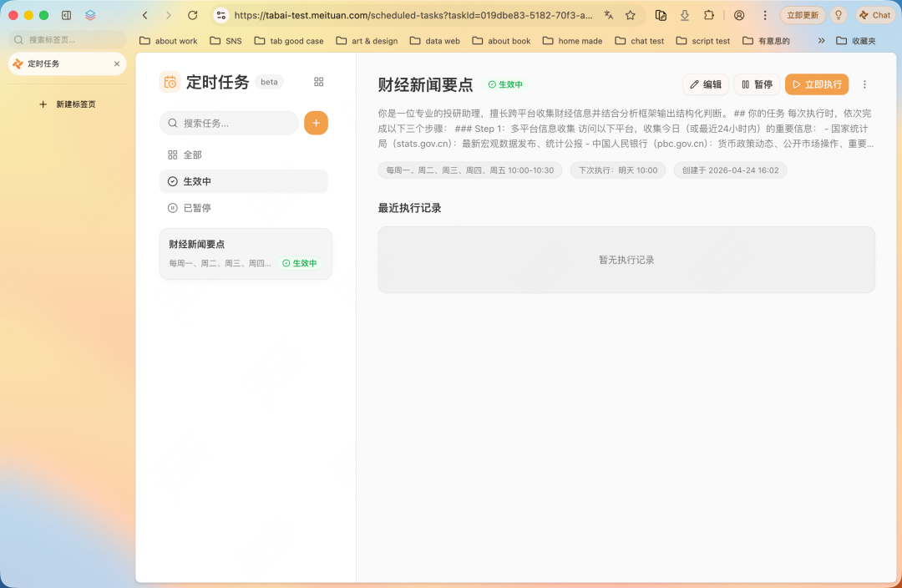Go back with the left arrow
This screenshot has width=902, height=588.
tap(145, 16)
